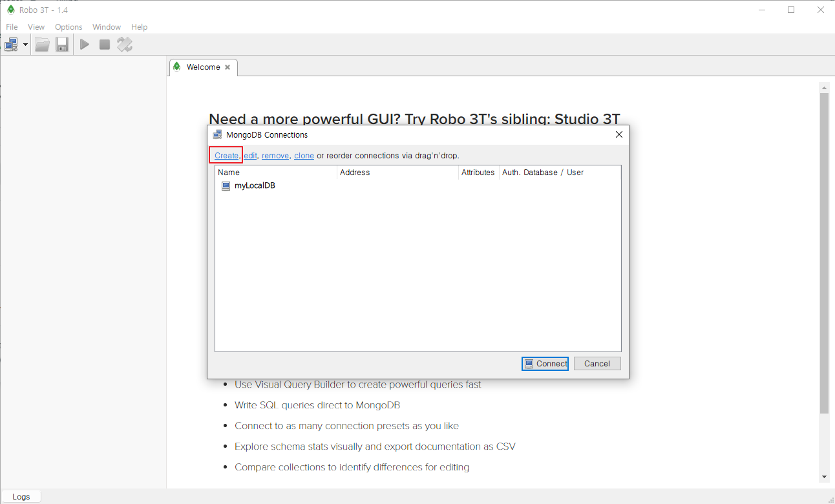Click the 'Need a more powerful GUI?' heading
The width and height of the screenshot is (835, 504).
click(x=414, y=119)
